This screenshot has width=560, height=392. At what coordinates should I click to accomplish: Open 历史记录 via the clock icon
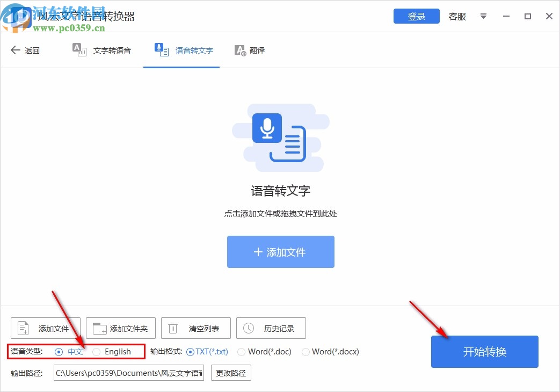pyautogui.click(x=248, y=328)
